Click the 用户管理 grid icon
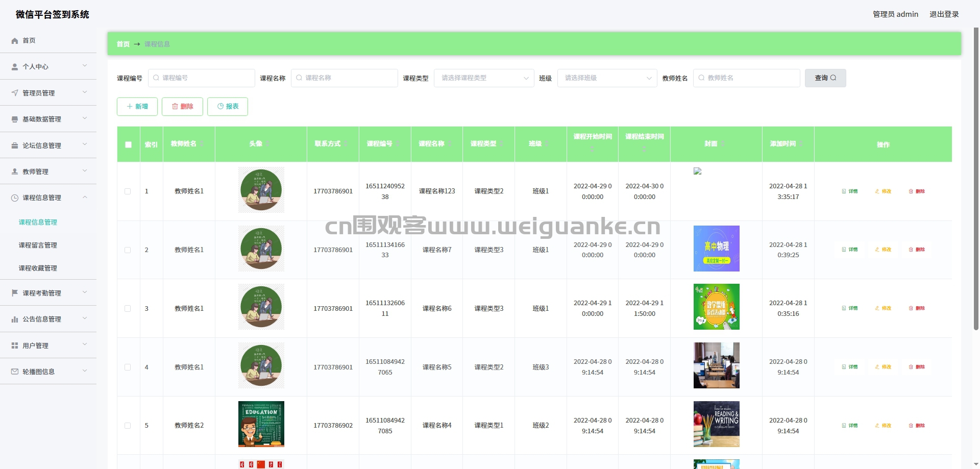The image size is (980, 469). tap(15, 345)
